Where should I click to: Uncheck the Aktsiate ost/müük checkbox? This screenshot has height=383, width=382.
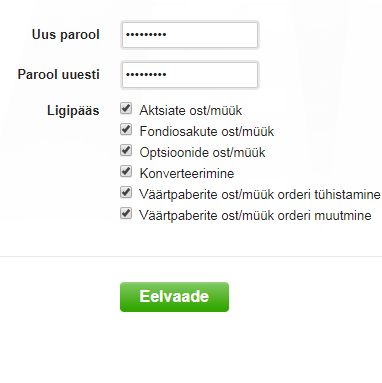(x=126, y=108)
